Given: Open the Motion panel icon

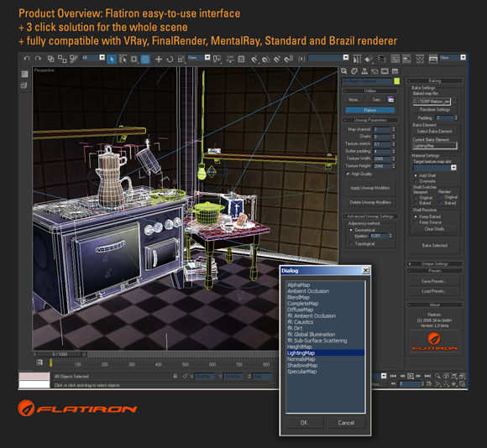Looking at the screenshot, I should 374,71.
